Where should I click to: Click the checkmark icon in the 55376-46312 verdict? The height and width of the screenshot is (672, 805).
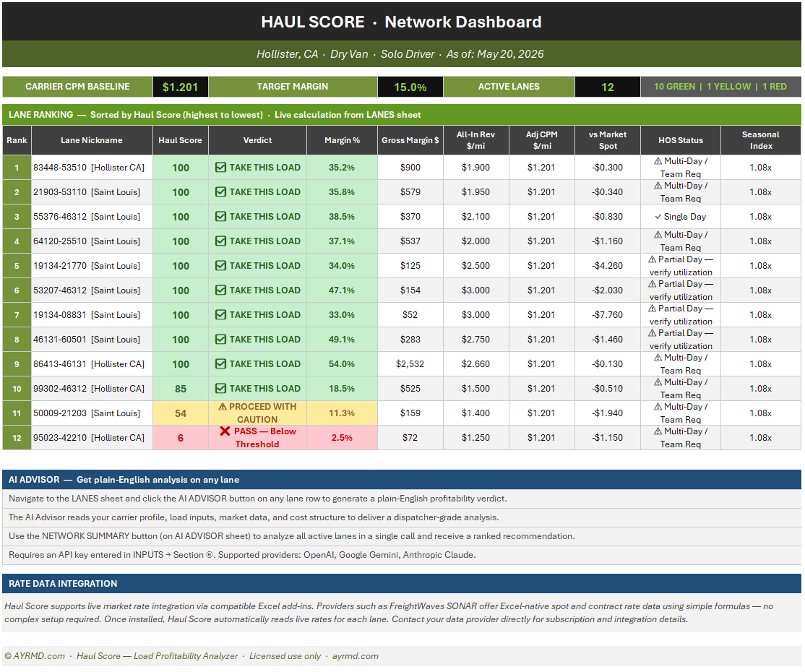point(220,217)
